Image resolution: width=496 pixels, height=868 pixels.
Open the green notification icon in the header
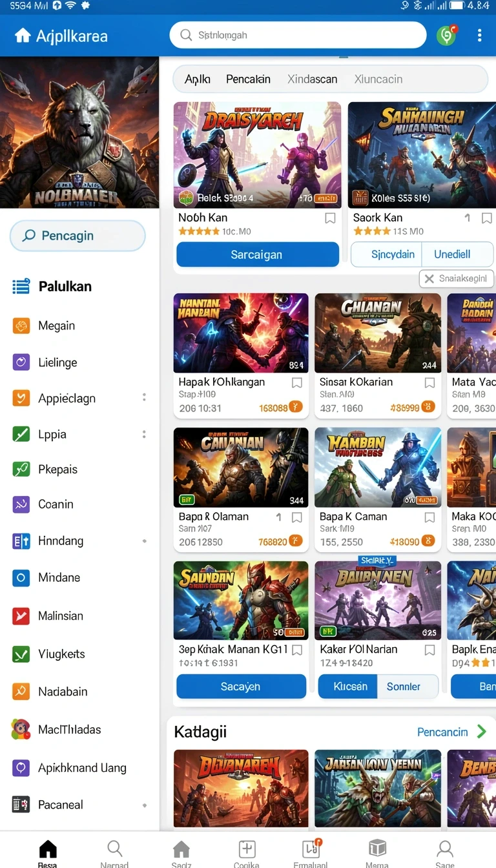click(446, 35)
